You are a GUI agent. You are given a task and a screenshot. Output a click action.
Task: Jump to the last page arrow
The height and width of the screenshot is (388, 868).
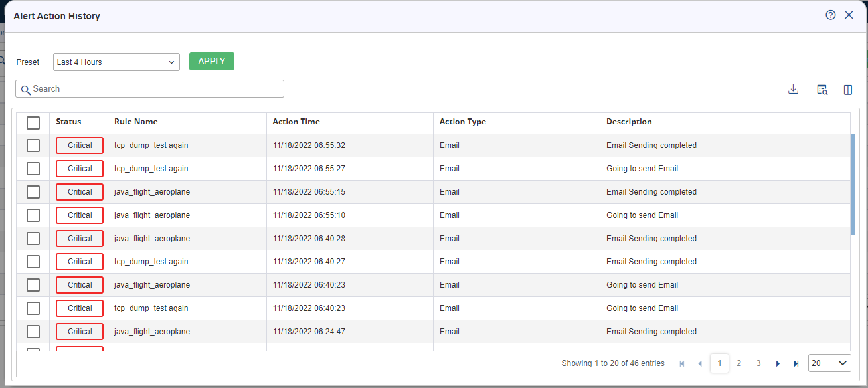tap(796, 363)
